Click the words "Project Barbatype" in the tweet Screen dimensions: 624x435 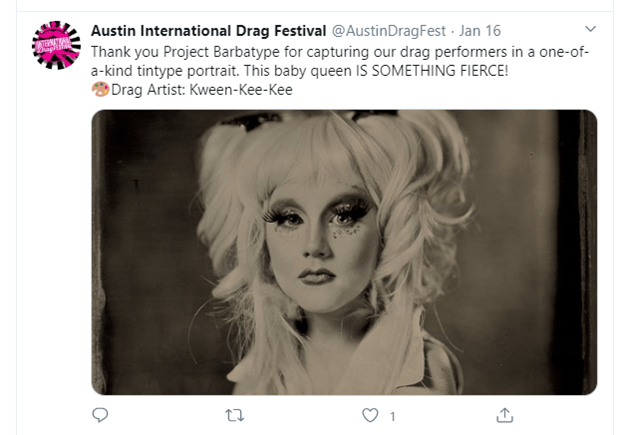click(222, 52)
